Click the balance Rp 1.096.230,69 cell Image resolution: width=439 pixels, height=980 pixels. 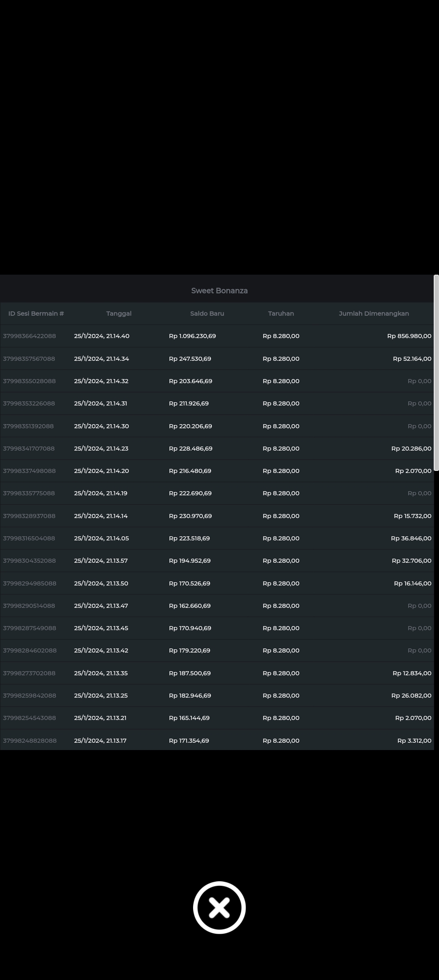pos(192,336)
